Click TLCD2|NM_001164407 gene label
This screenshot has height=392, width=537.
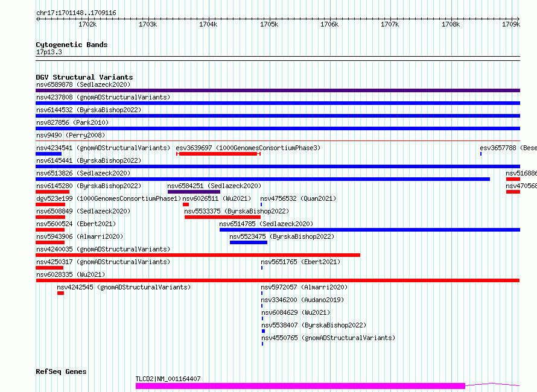tap(168, 379)
